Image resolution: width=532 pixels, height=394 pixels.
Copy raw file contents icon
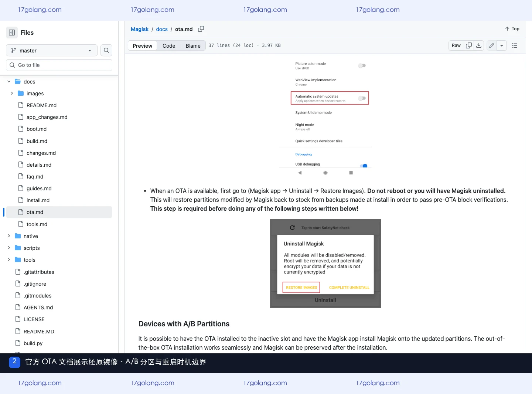pos(469,45)
